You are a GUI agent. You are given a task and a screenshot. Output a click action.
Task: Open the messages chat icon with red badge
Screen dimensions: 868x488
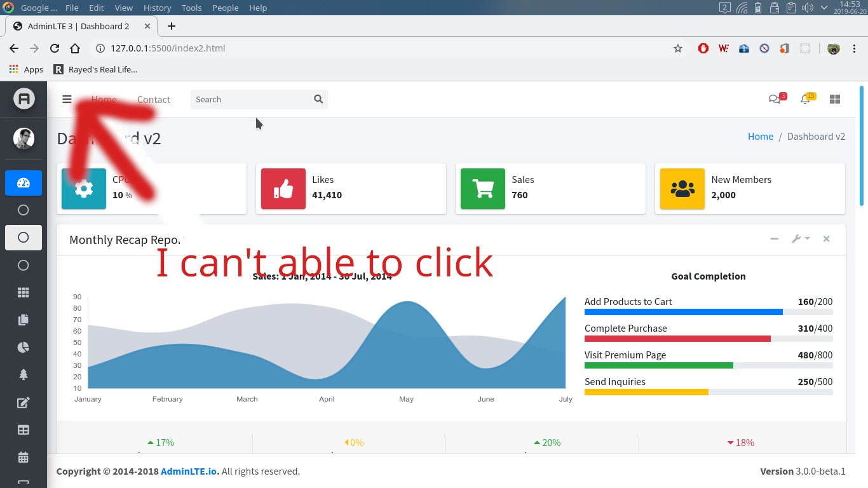coord(775,100)
